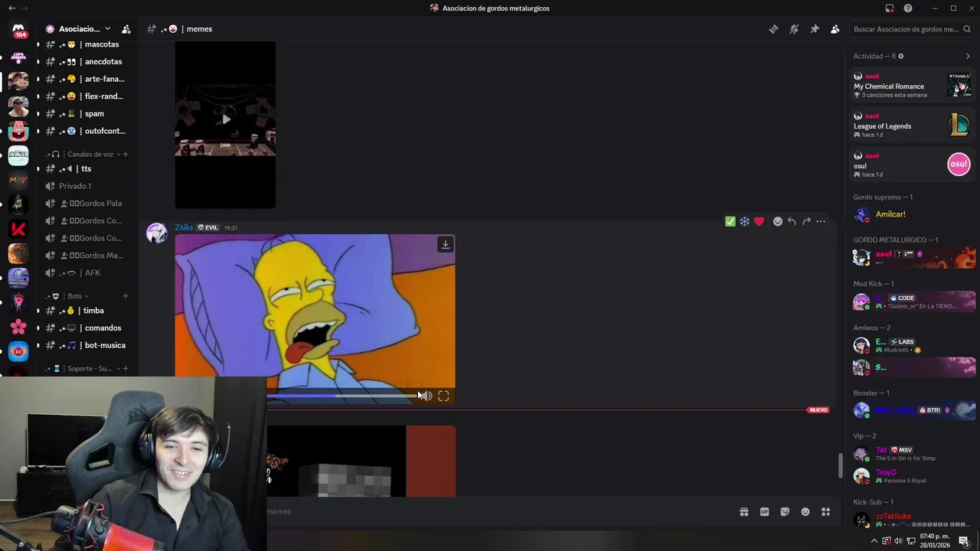This screenshot has width=980, height=551.
Task: Add a channel to Soporte category
Action: (x=126, y=368)
